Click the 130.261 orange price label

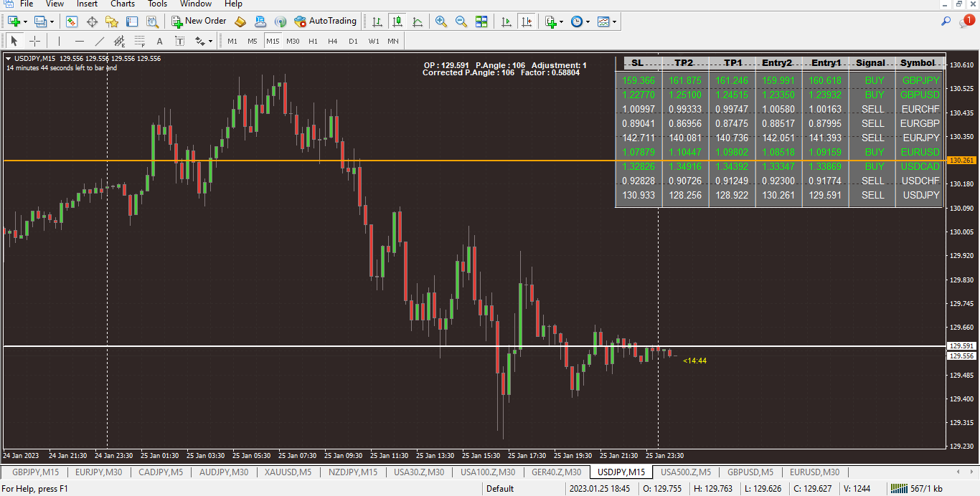(x=961, y=161)
